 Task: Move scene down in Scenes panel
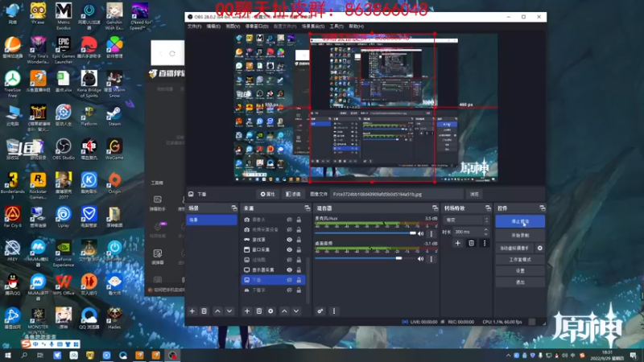pyautogui.click(x=229, y=311)
